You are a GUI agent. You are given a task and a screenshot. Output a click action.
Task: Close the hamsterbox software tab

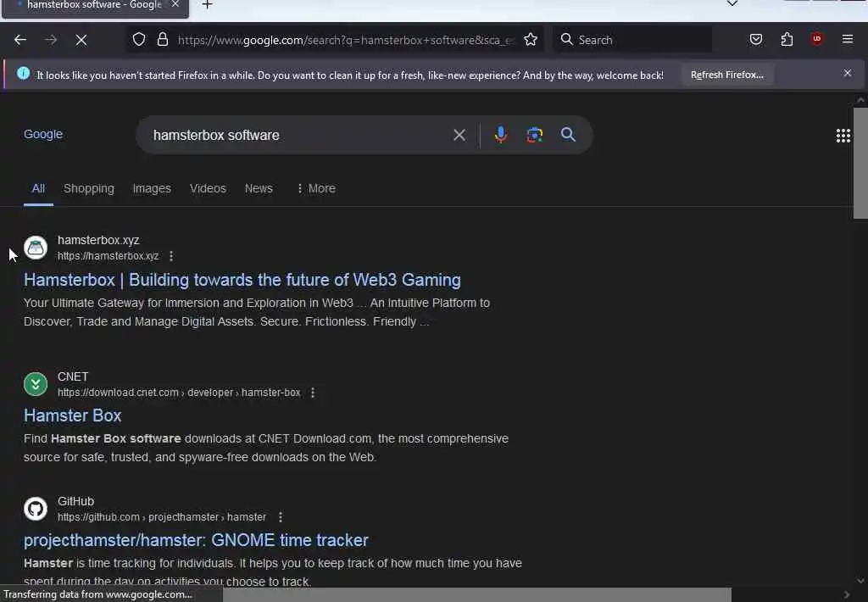(x=175, y=4)
